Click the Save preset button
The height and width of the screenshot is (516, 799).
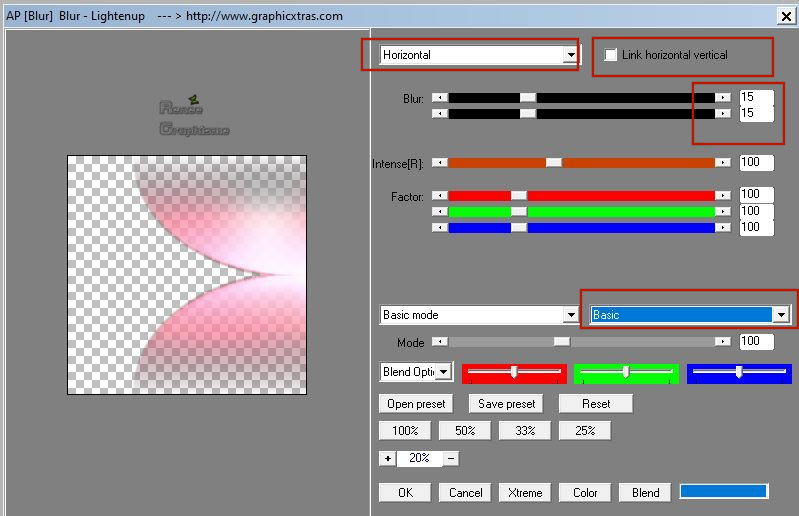[506, 404]
